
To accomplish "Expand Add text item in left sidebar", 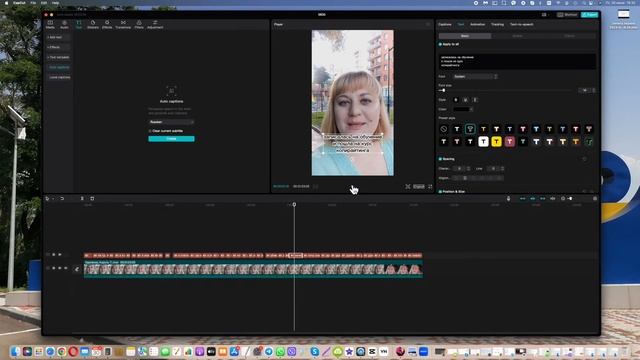I will point(58,37).
